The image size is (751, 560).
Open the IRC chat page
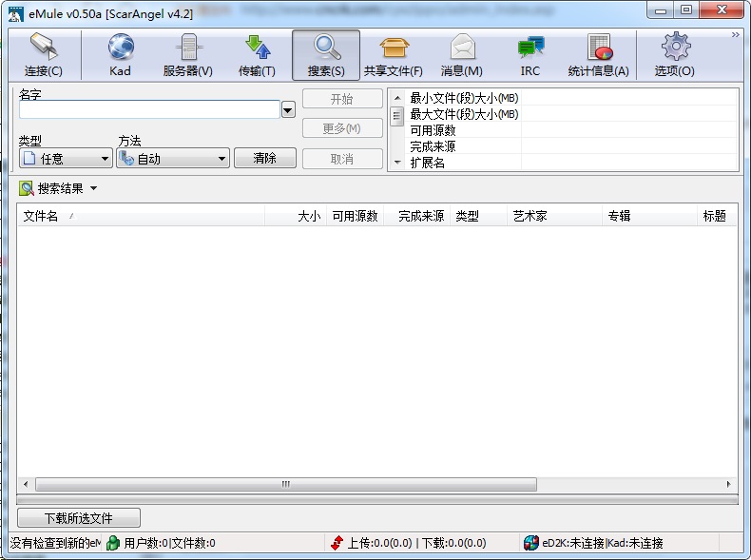coord(530,54)
